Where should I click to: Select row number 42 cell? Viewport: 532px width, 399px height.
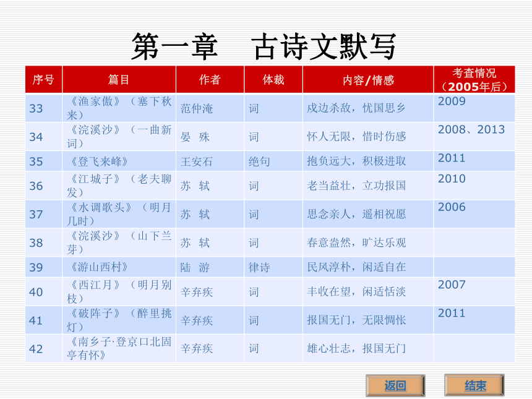pyautogui.click(x=44, y=348)
